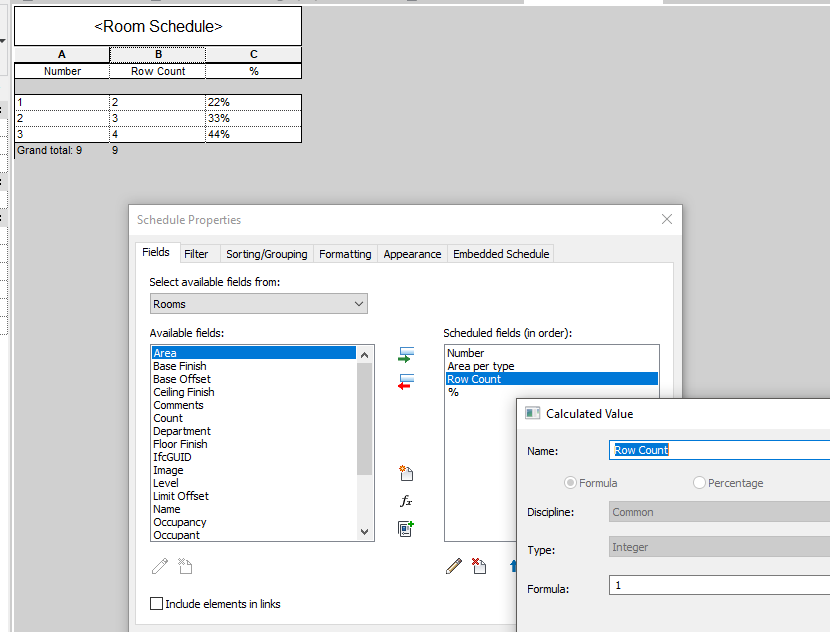Click the 33% cell in the schedule
Screen dimensions: 830x632
click(x=254, y=118)
